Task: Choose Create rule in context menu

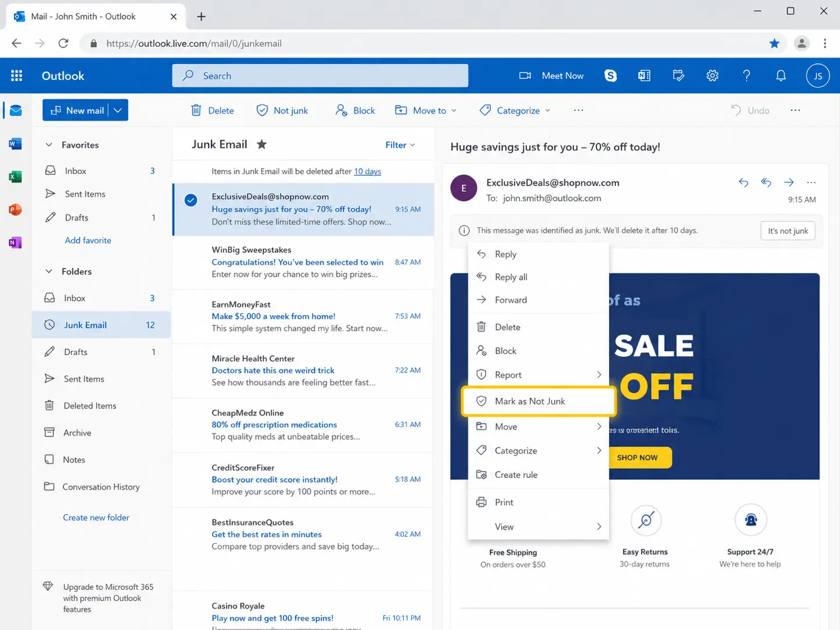Action: tap(538, 475)
